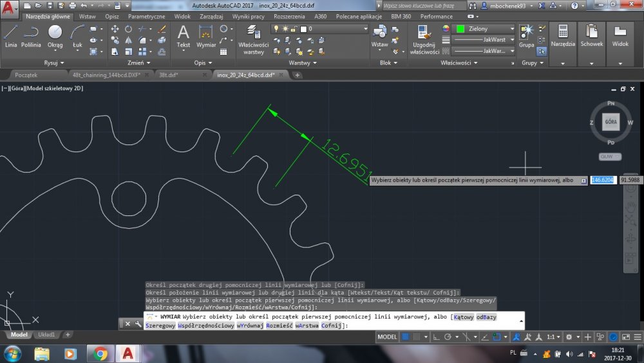Image resolution: width=644 pixels, height=363 pixels.
Task: Switch to the Wstaw ribbon tab
Action: (87, 16)
